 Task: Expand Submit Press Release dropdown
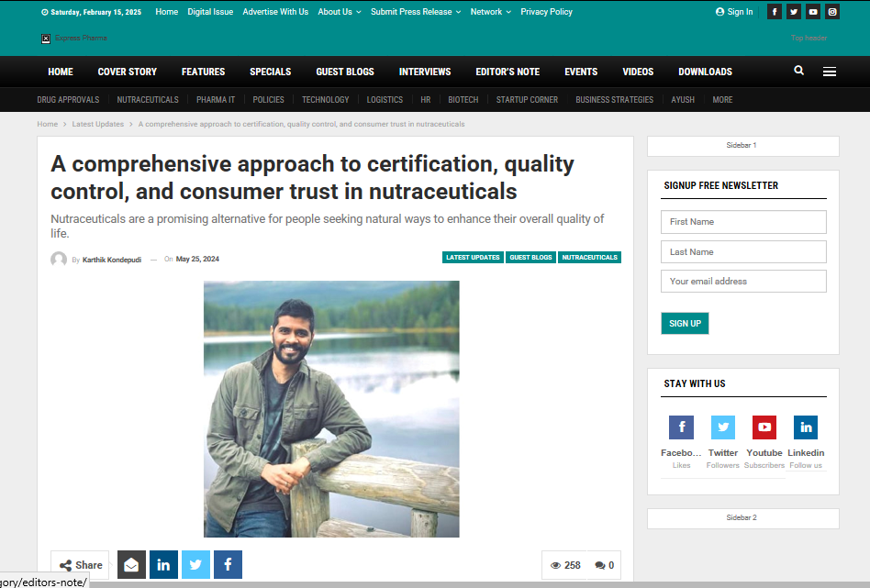pos(416,12)
